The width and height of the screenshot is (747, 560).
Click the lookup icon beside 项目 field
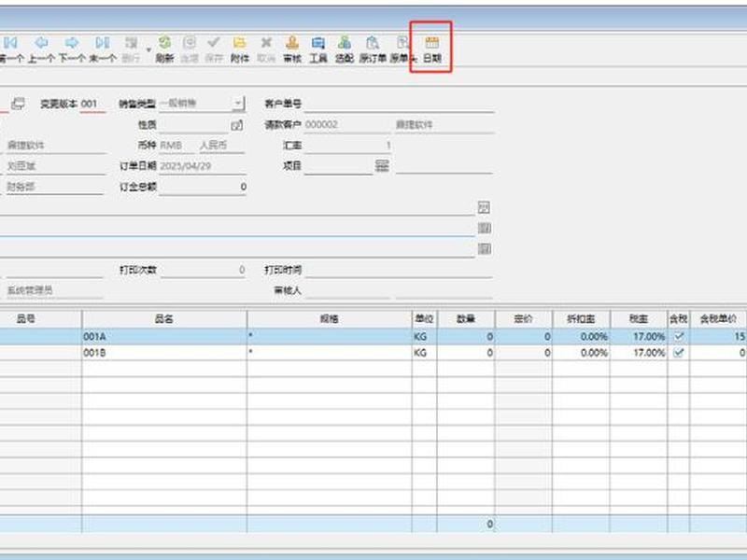[x=382, y=166]
